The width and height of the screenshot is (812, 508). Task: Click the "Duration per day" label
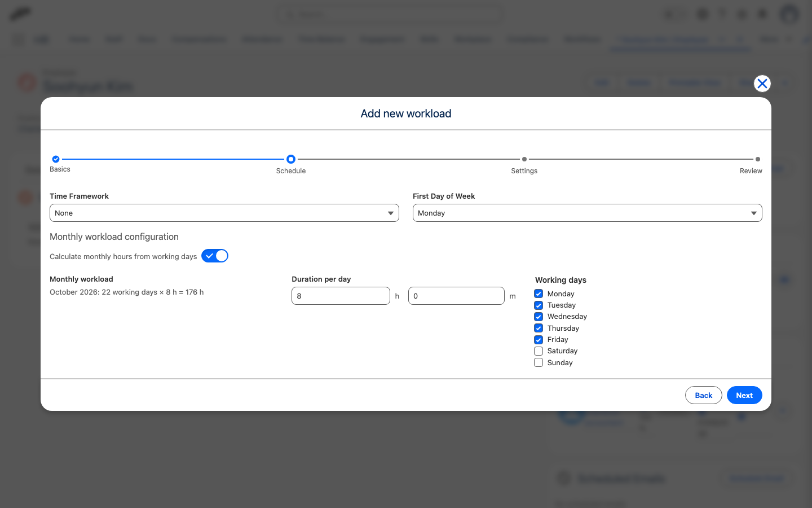[321, 279]
